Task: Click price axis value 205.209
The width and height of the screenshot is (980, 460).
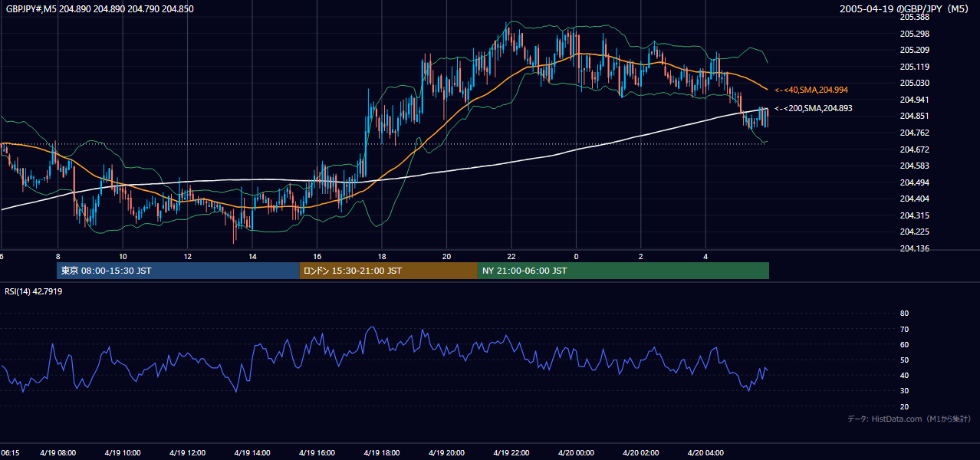Action: pyautogui.click(x=915, y=50)
